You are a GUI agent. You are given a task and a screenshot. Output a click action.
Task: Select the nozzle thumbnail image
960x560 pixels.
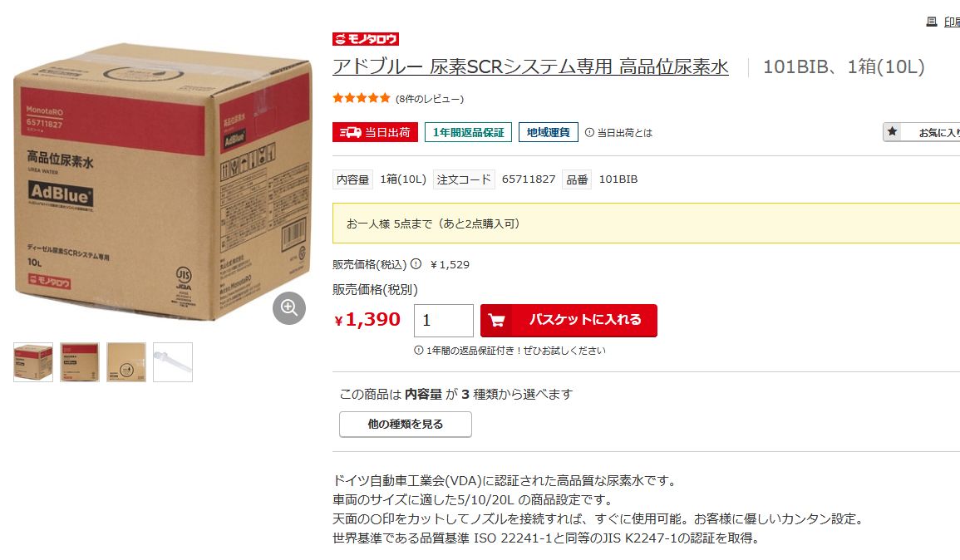[x=173, y=362]
